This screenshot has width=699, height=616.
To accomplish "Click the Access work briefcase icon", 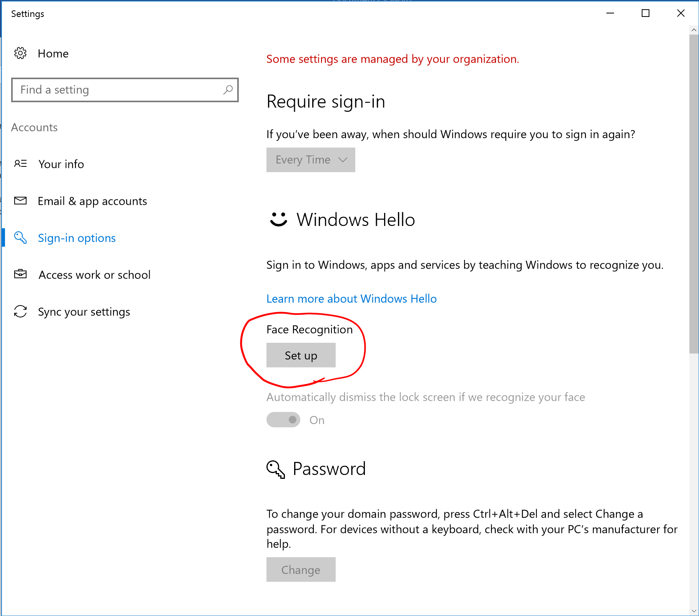I will tap(20, 274).
